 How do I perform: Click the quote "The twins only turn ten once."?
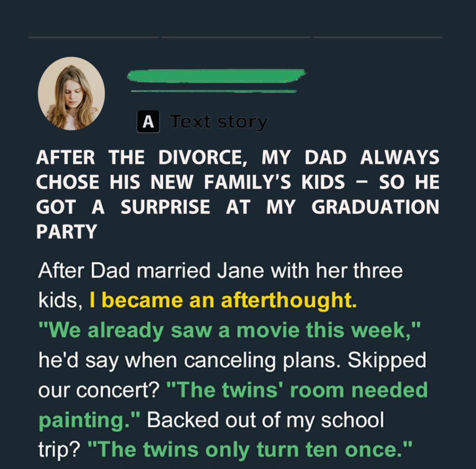250,449
